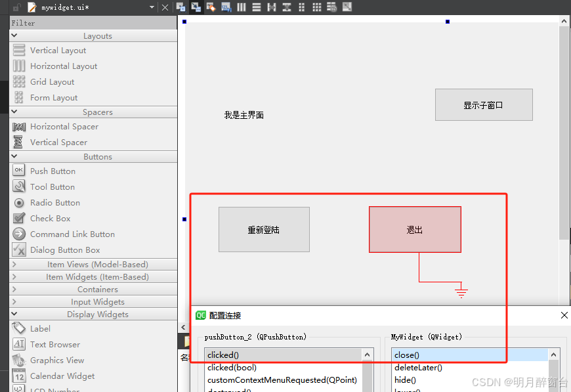Click the 显示子窗口 button on canvas

click(x=484, y=105)
